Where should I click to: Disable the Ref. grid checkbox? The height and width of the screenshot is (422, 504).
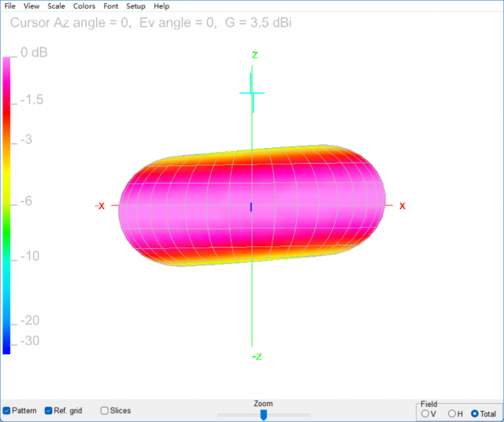coord(49,411)
